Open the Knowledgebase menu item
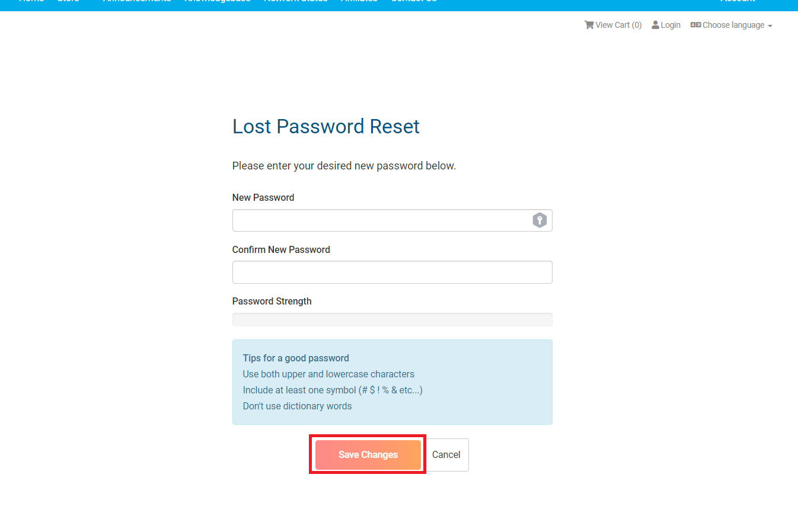 pos(218,2)
